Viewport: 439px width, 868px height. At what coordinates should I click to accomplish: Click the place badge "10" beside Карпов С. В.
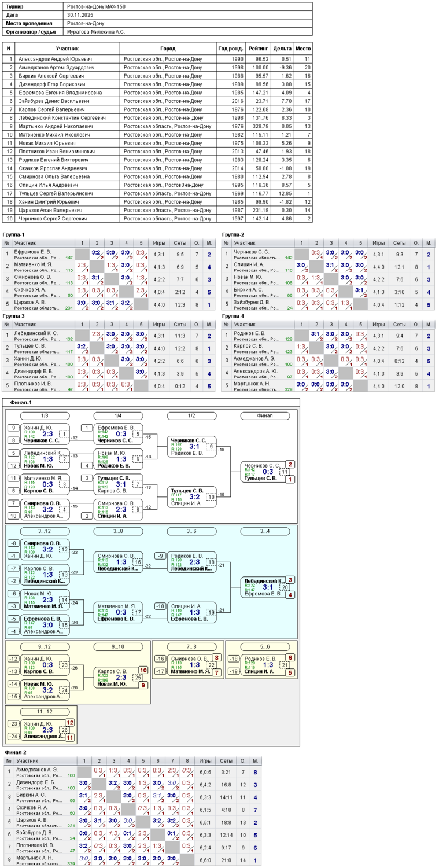(x=143, y=670)
